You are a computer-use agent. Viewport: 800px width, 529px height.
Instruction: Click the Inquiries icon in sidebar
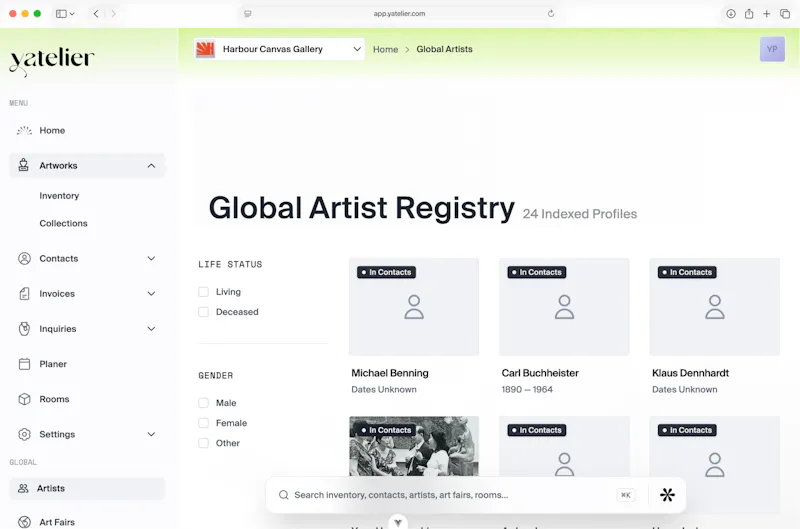24,329
